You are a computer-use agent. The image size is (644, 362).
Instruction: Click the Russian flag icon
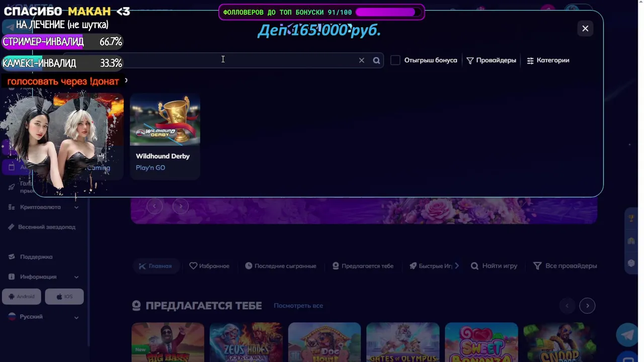12,317
